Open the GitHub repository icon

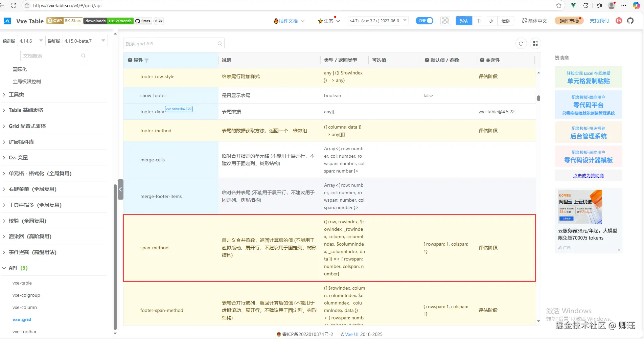[x=630, y=21]
